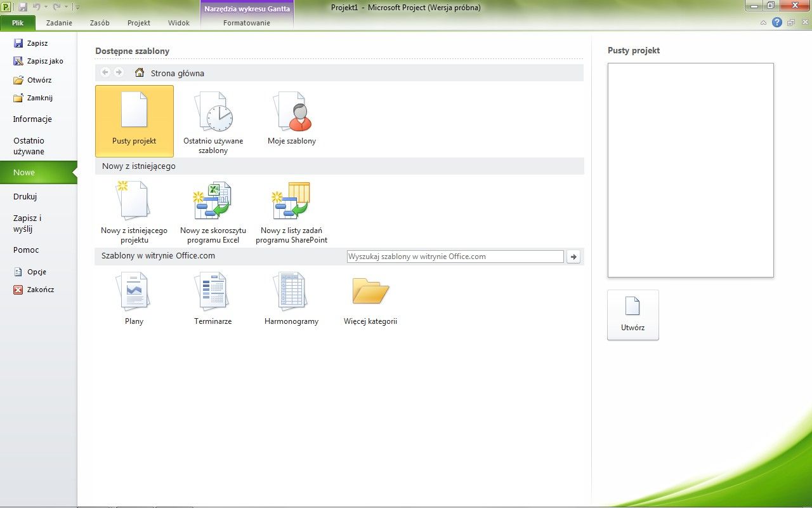Screen dimensions: 812x508
Task: Expand the Undo history dropdown arrow
Action: (x=45, y=7)
